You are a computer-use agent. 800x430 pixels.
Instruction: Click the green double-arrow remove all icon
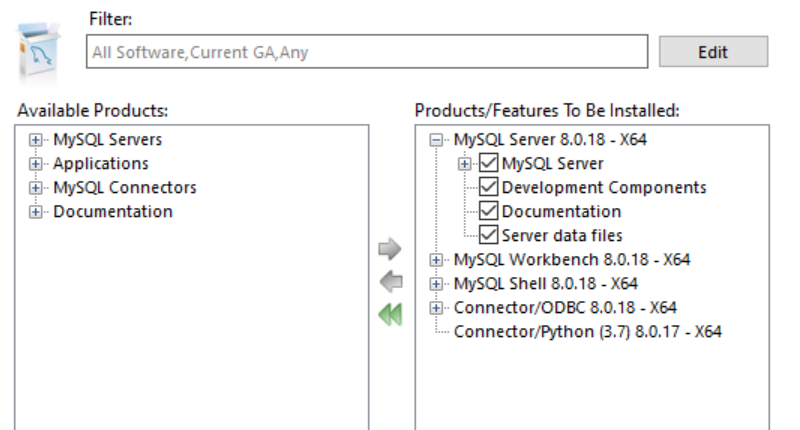[391, 314]
